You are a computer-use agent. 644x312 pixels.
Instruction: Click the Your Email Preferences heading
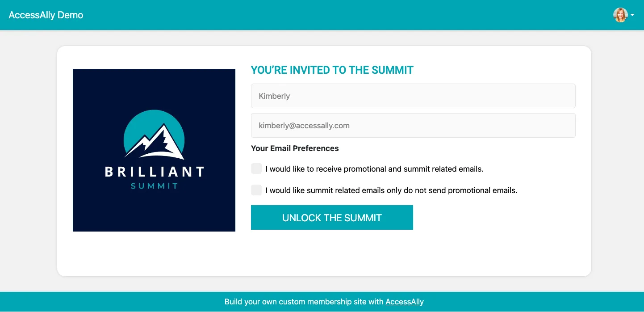pos(295,148)
